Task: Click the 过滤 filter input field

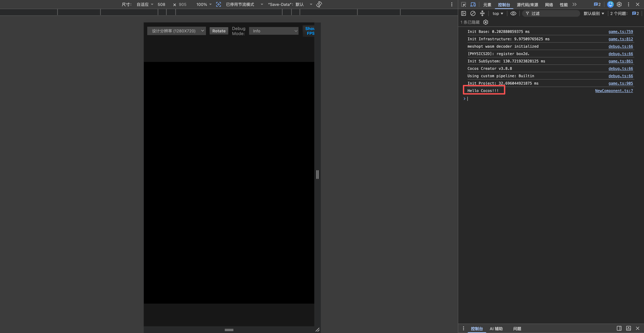Action: pos(551,13)
